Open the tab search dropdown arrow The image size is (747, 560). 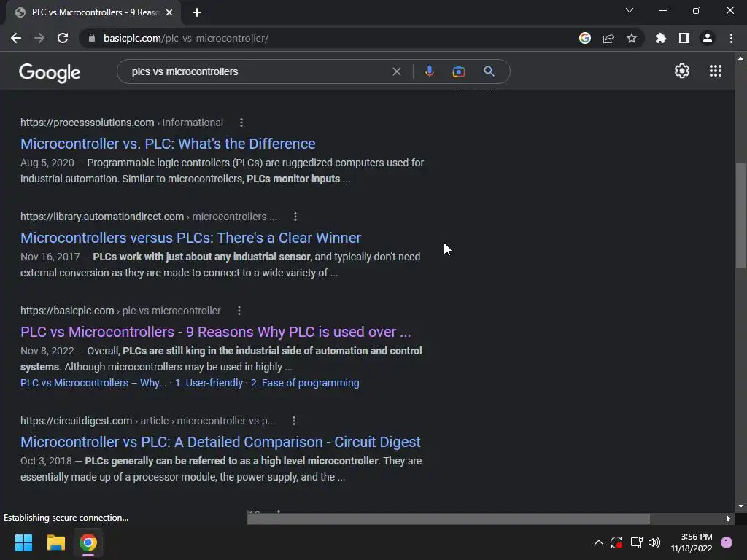coord(630,10)
